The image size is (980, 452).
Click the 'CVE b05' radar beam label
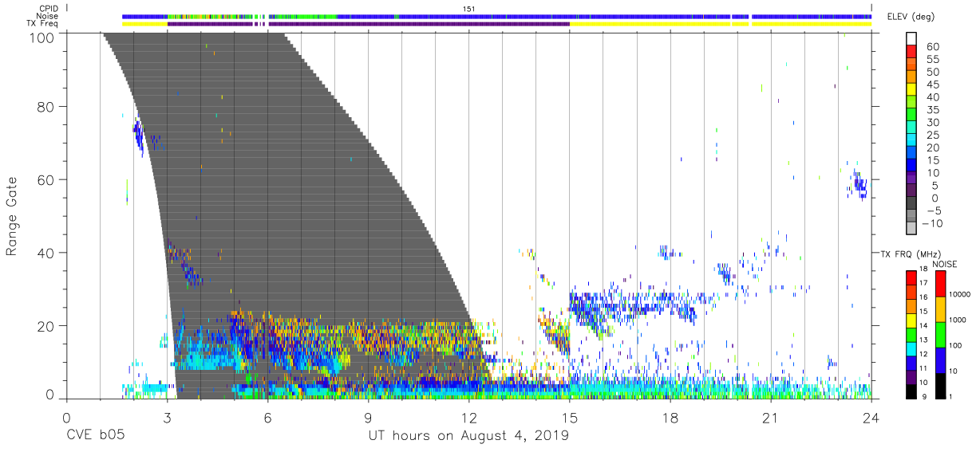pos(95,435)
